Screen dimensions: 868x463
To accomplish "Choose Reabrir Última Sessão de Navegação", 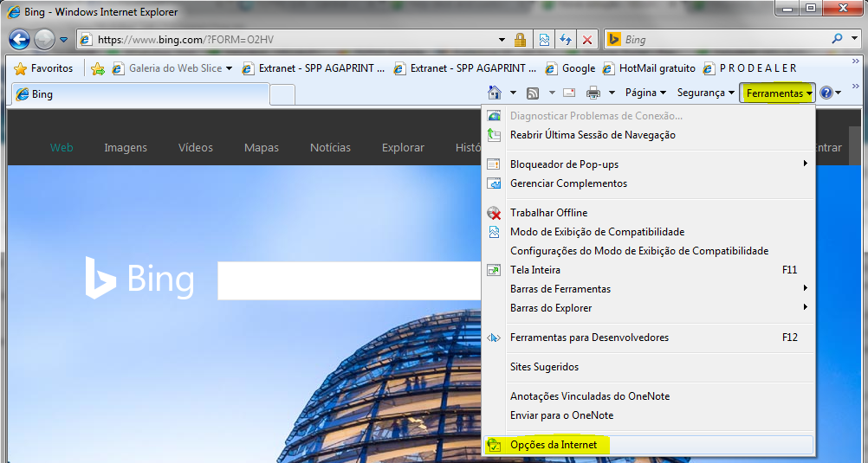I will 648,135.
